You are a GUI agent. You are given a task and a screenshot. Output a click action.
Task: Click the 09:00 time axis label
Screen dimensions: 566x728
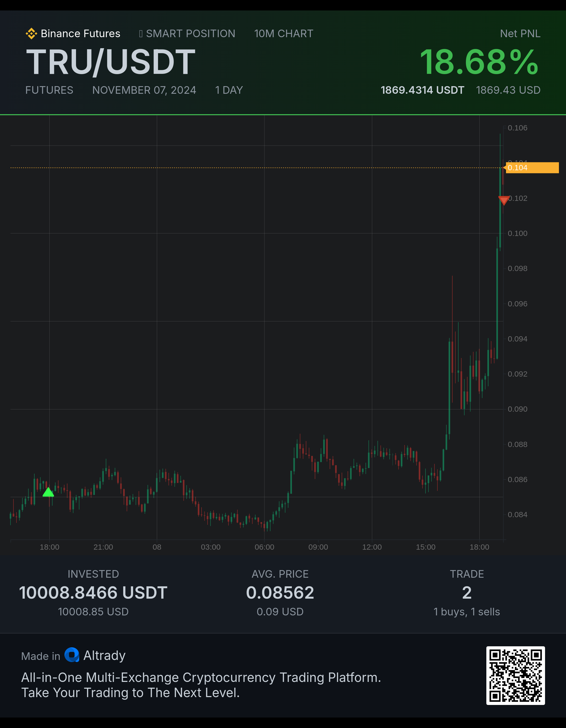[x=318, y=547]
